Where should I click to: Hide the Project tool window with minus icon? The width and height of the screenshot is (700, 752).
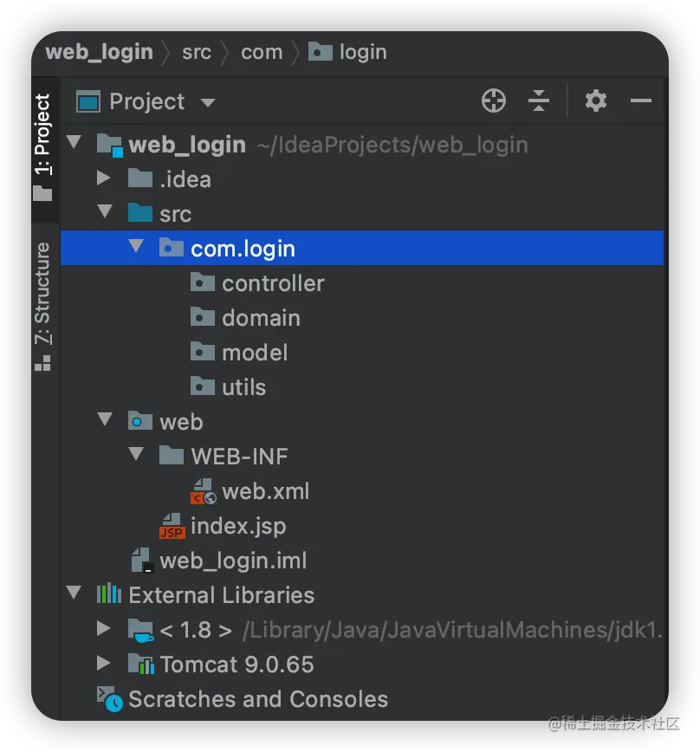point(641,101)
